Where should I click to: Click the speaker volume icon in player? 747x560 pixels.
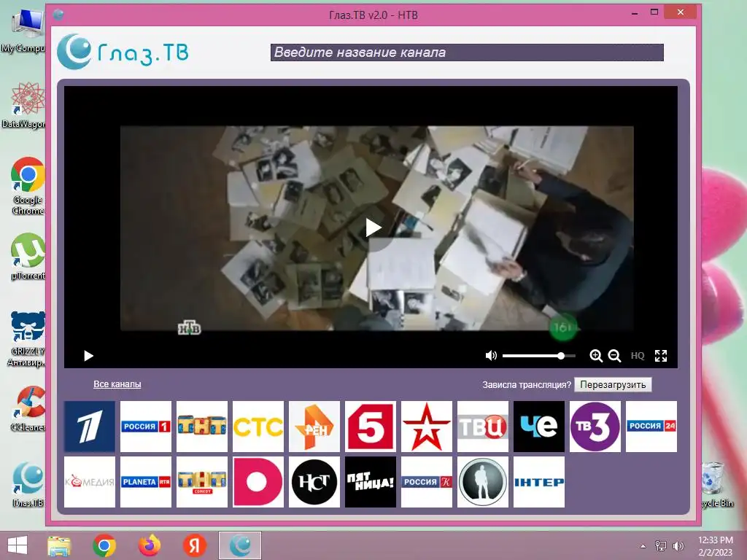click(x=491, y=356)
